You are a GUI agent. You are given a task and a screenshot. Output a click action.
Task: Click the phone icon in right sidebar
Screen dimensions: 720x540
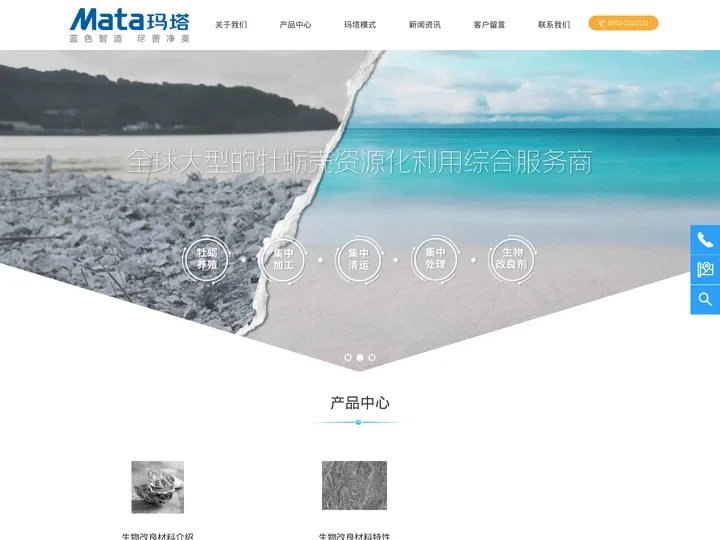point(705,240)
